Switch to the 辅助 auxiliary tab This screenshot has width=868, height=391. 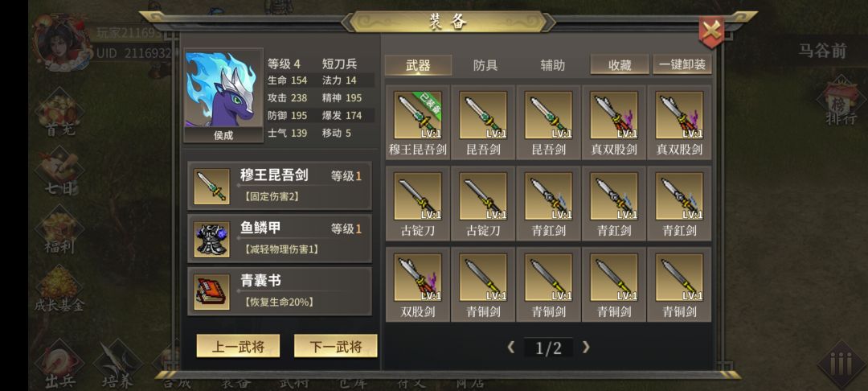click(552, 65)
